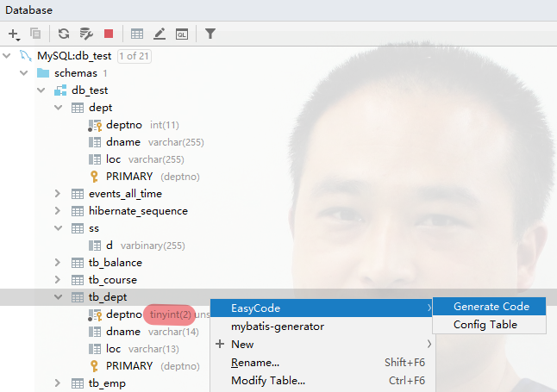This screenshot has height=392, width=557.
Task: Open the table editor icon in toolbar
Action: [137, 34]
